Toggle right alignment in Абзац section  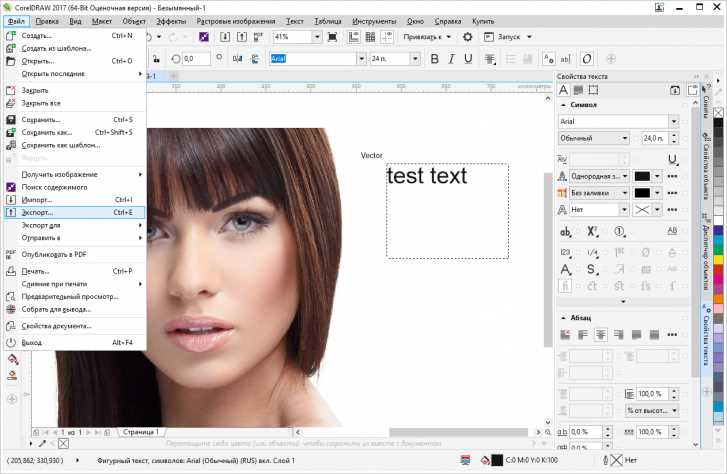click(x=619, y=335)
